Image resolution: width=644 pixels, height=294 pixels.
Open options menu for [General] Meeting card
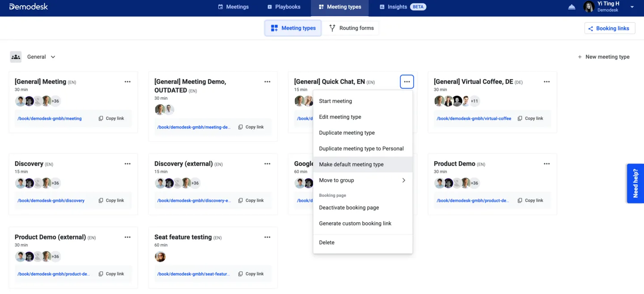[127, 82]
